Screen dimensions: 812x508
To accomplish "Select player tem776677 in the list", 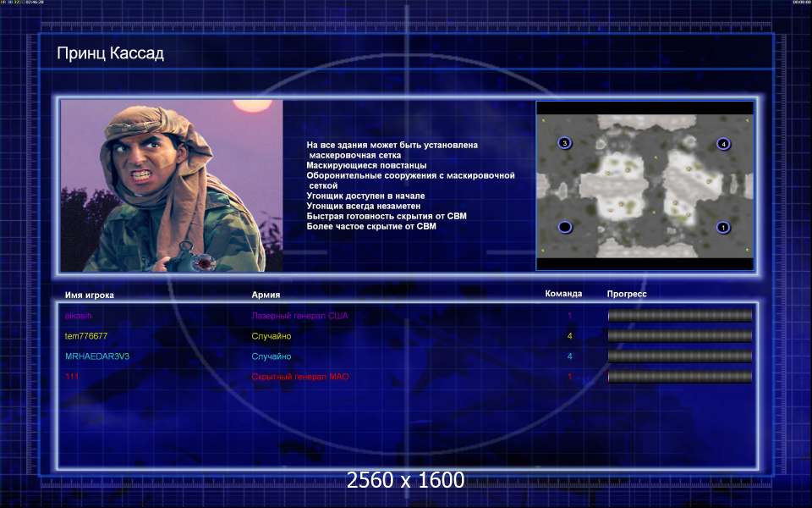I will tap(86, 336).
